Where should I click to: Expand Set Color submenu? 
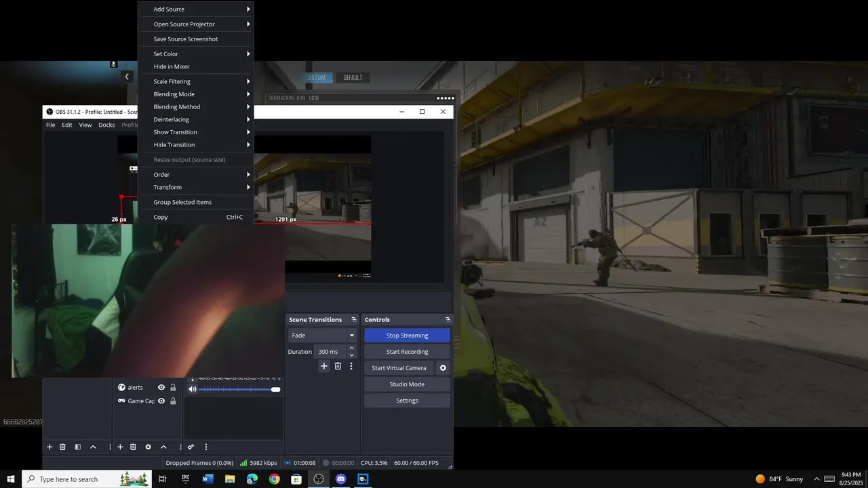(196, 54)
